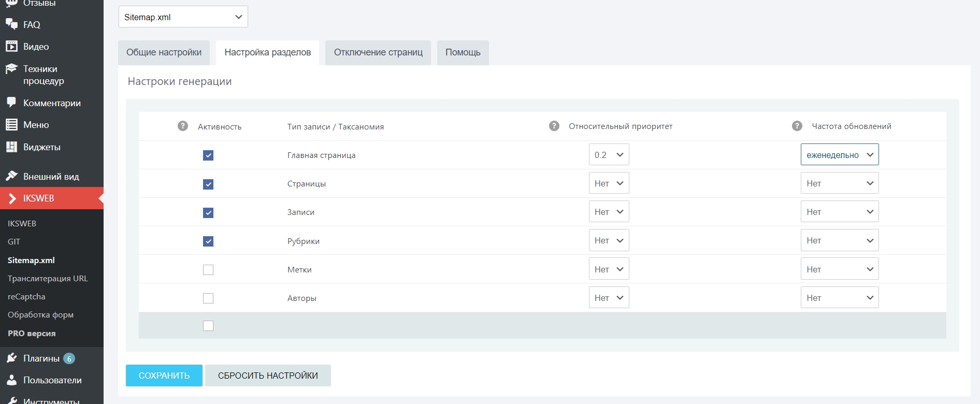The height and width of the screenshot is (404, 980).
Task: Click the Видео sidebar icon
Action: (x=11, y=46)
